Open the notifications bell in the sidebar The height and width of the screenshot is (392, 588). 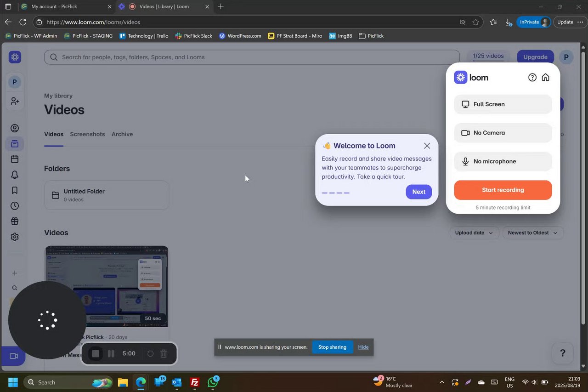click(15, 175)
